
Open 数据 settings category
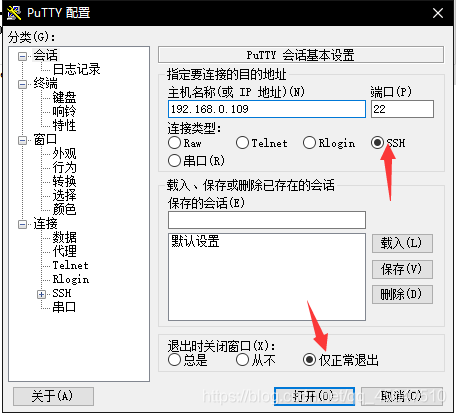pyautogui.click(x=64, y=237)
